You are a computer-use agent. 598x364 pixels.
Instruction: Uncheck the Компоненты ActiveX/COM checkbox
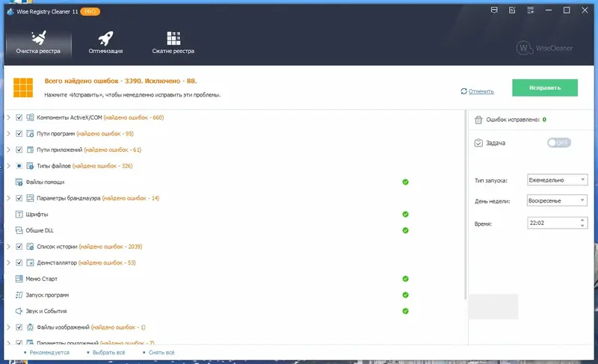(x=19, y=117)
